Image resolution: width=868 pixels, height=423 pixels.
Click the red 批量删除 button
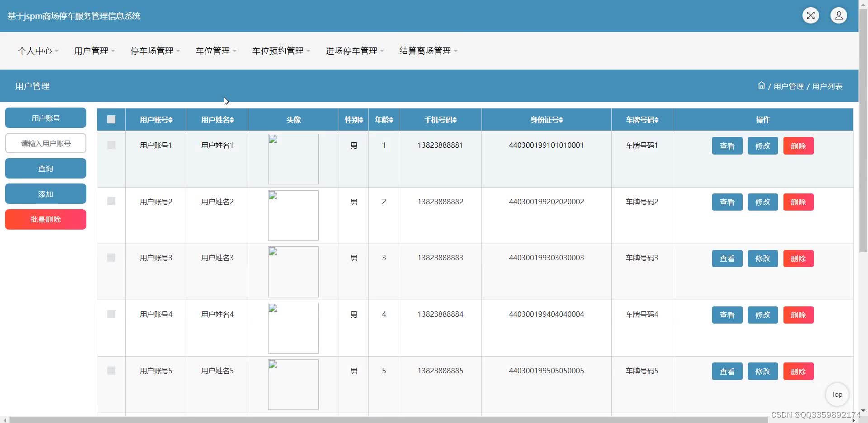(x=46, y=219)
